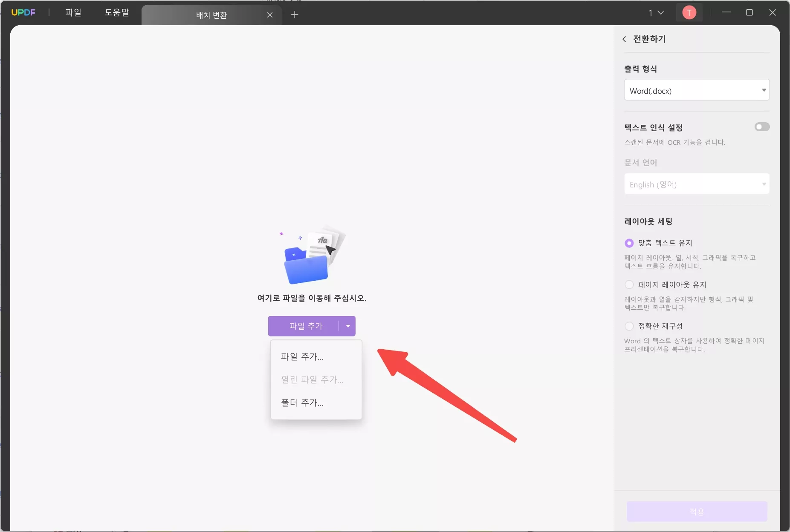The width and height of the screenshot is (790, 532).
Task: Choose 열린 파일 추가... from dropdown menu
Action: tap(316, 380)
